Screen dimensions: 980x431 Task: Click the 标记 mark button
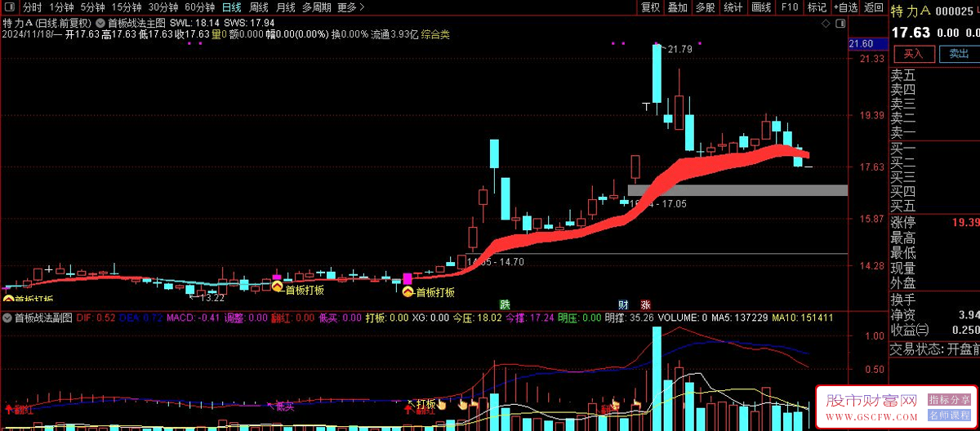point(817,7)
